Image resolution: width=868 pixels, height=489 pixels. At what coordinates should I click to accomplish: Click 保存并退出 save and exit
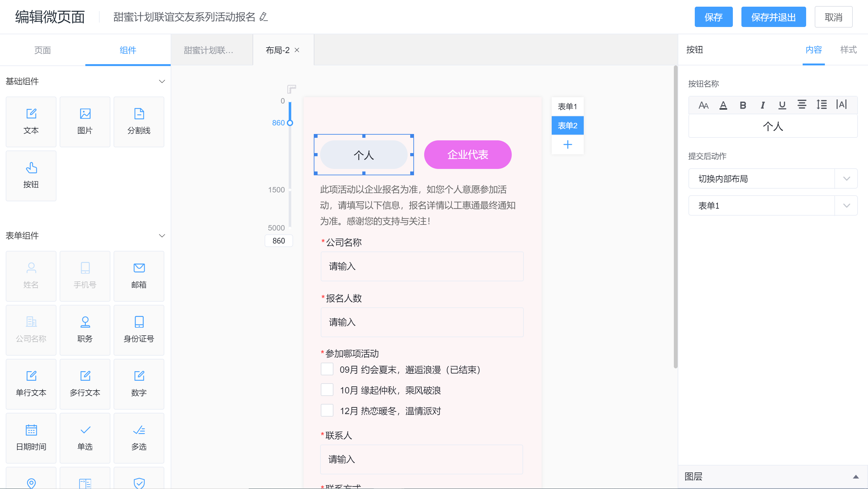pos(773,17)
